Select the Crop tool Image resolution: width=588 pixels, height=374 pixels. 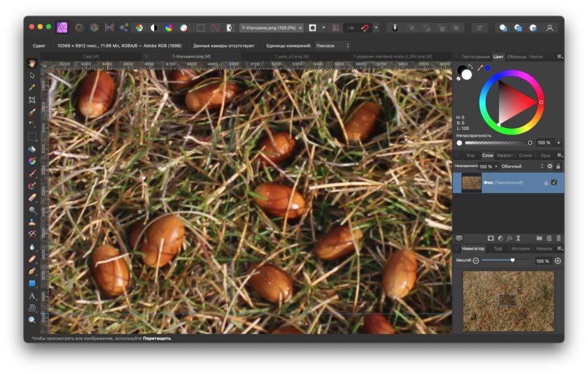(x=32, y=100)
